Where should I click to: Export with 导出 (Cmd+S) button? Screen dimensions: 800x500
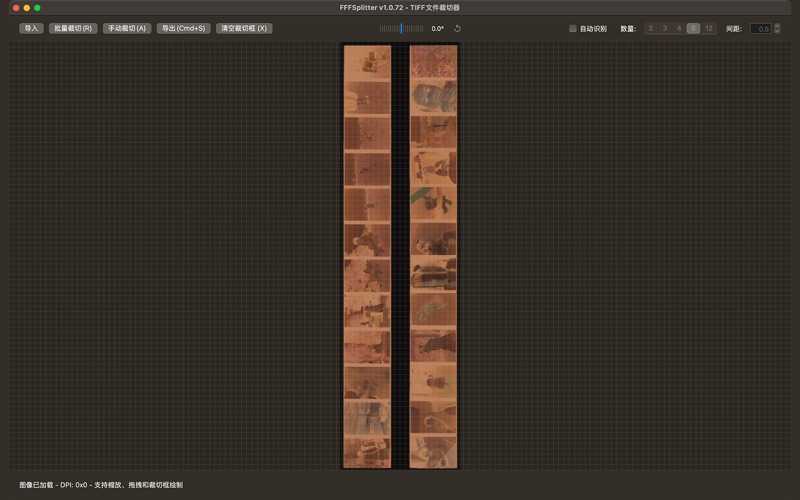coord(184,29)
